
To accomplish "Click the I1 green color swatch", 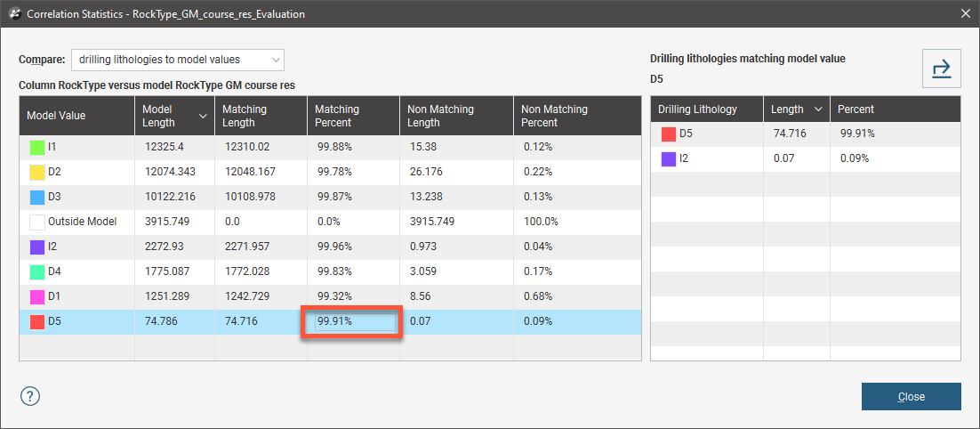I will 37,147.
